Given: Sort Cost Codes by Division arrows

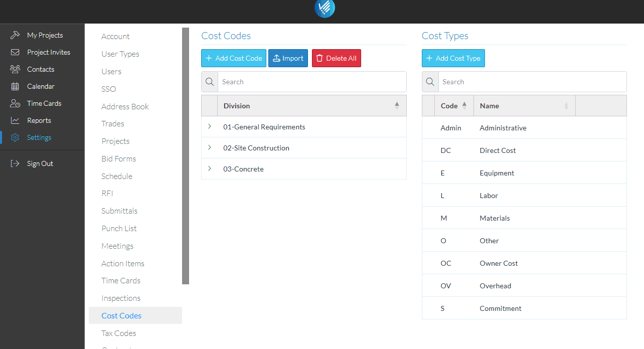Looking at the screenshot, I should (x=397, y=106).
